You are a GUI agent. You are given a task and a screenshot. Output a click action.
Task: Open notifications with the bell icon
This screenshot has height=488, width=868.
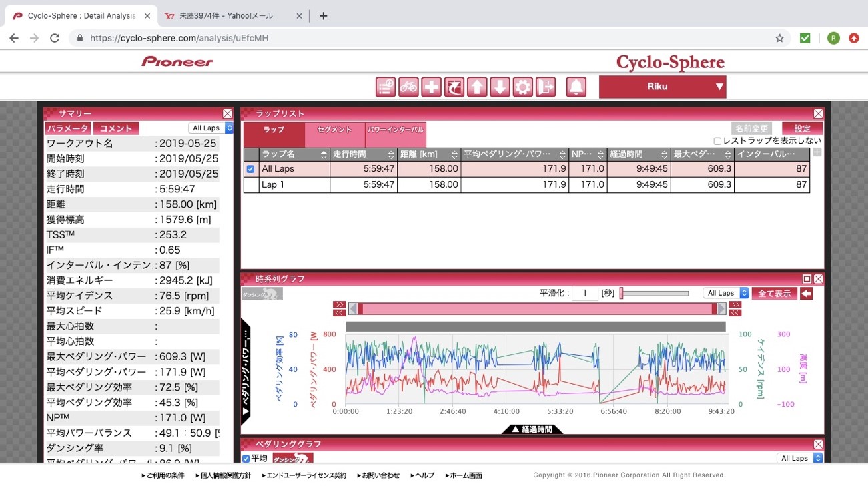(x=576, y=87)
